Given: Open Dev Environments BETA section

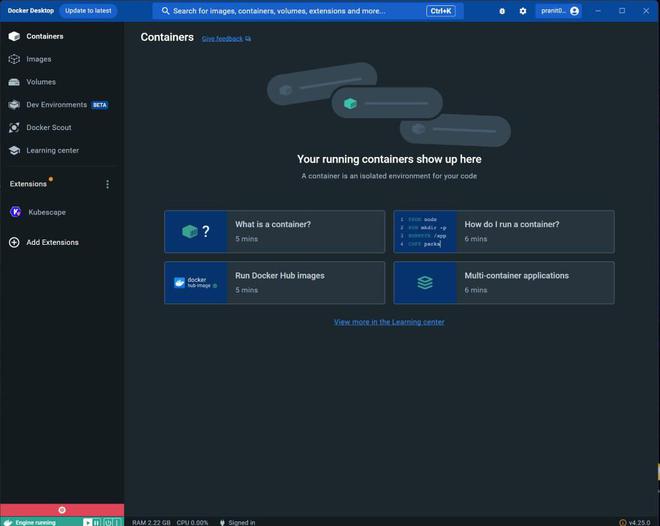Looking at the screenshot, I should tap(62, 105).
